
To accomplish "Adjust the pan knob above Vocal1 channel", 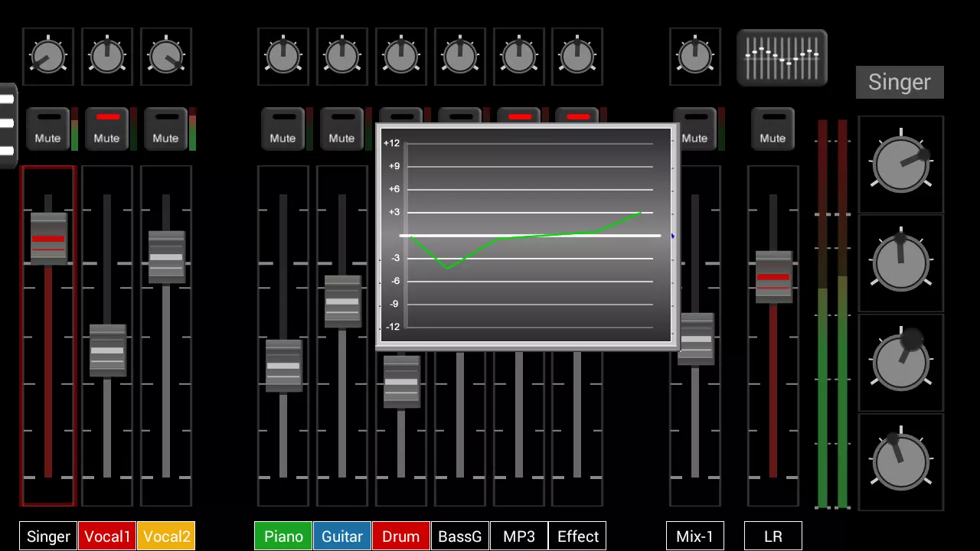I will point(107,57).
